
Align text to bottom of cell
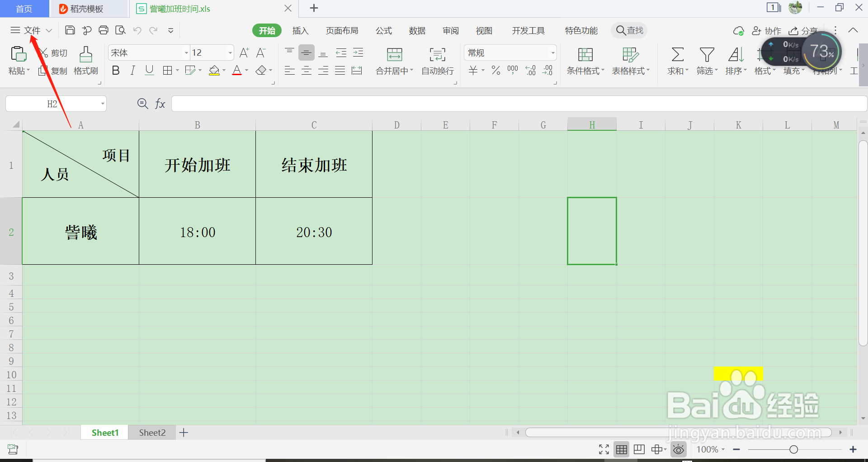[x=323, y=53]
